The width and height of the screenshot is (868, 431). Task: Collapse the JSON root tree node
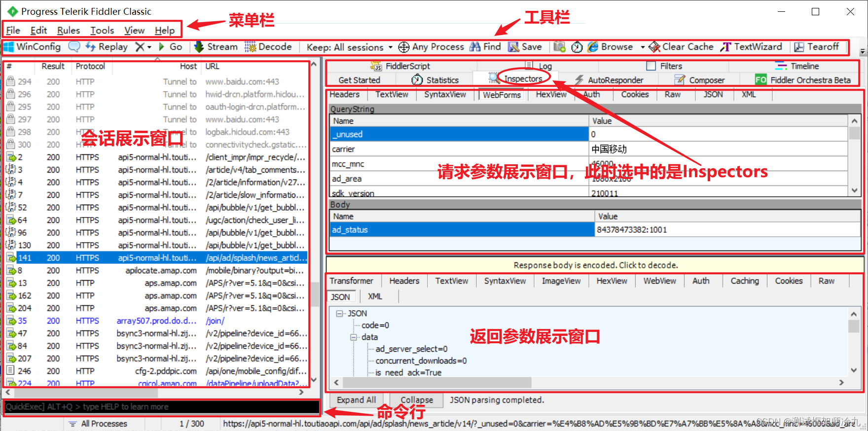pos(340,313)
